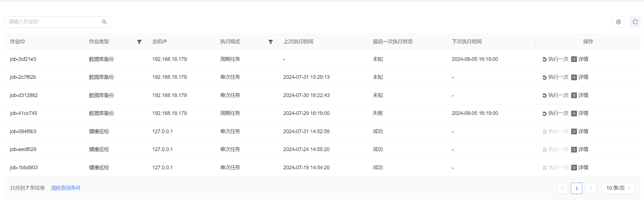
Task: Select job ID job-084f9b3
Action: tap(23, 131)
